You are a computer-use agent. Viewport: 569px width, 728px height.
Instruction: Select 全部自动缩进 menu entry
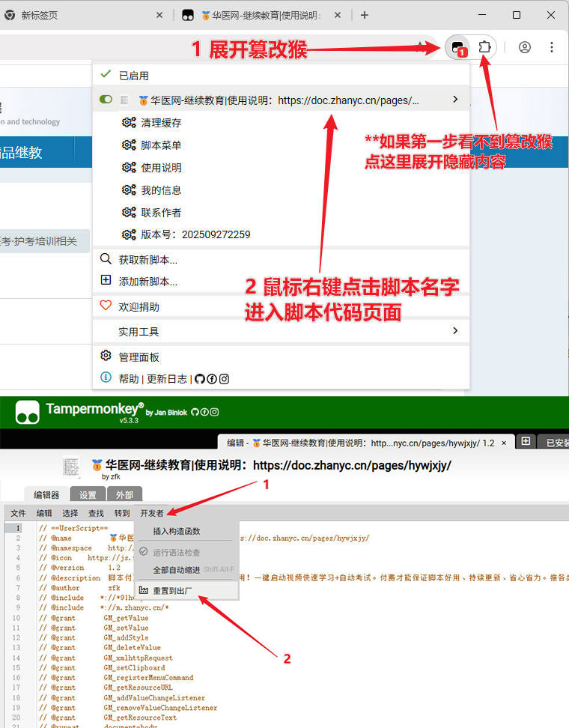(177, 570)
